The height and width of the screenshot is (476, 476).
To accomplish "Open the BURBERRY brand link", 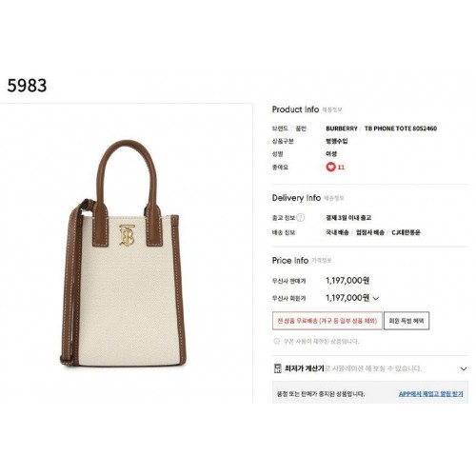I will point(342,129).
